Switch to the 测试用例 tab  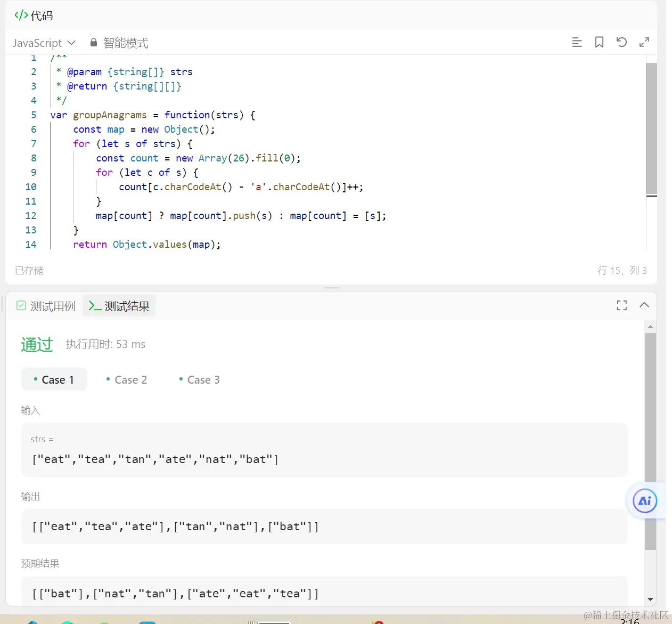[46, 306]
